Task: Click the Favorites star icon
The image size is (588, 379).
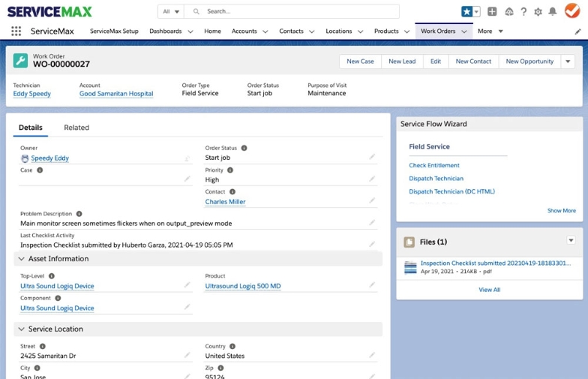Action: pyautogui.click(x=466, y=12)
